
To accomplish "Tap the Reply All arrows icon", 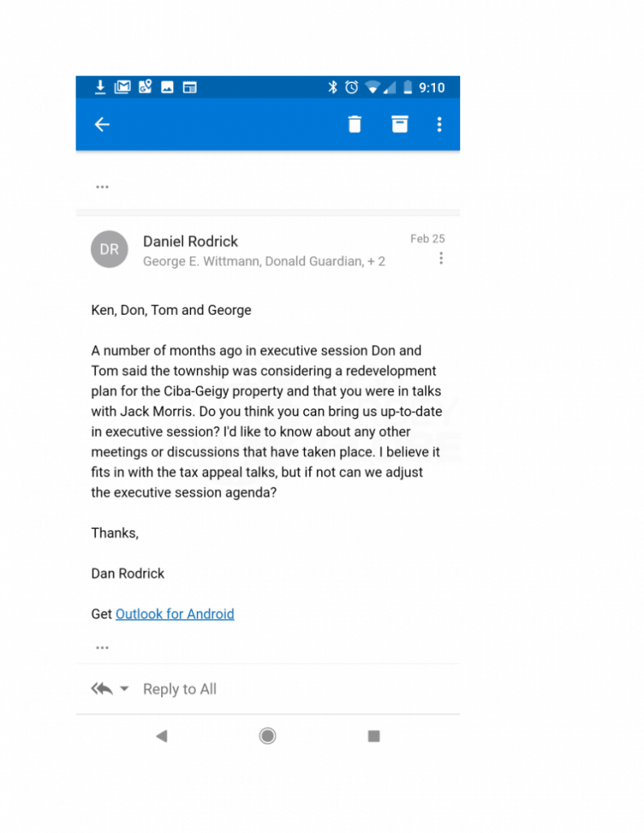I will point(102,689).
